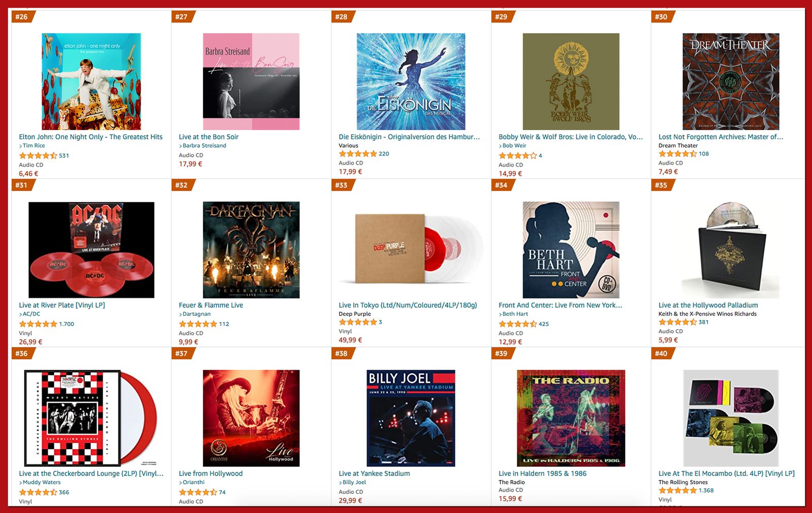View the 1.700 ratings for AC/DC vinyl
This screenshot has height=513, width=812.
point(66,324)
